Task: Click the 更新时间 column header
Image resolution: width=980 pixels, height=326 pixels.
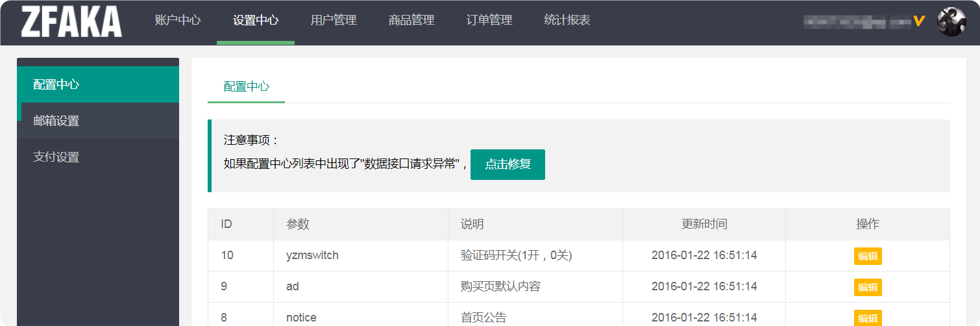Action: pyautogui.click(x=704, y=224)
